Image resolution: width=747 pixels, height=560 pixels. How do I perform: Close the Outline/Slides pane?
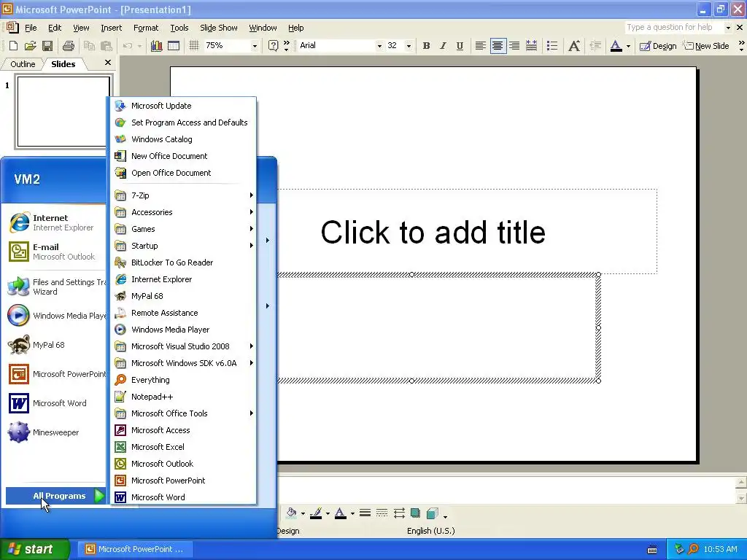click(x=108, y=63)
